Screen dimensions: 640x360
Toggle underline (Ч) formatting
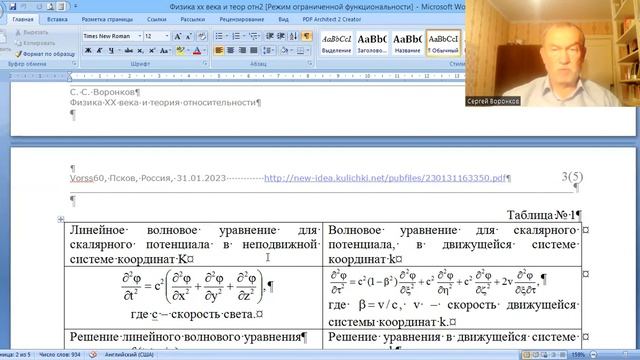[x=111, y=51]
